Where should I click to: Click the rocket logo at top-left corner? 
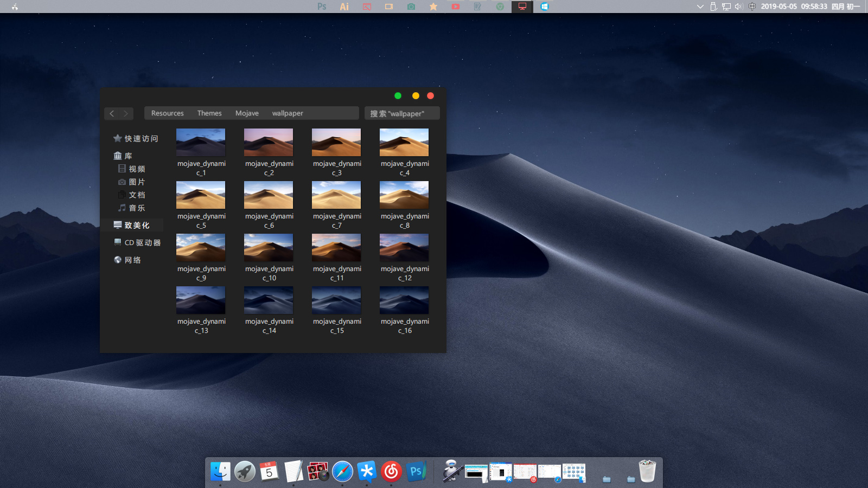(15, 7)
